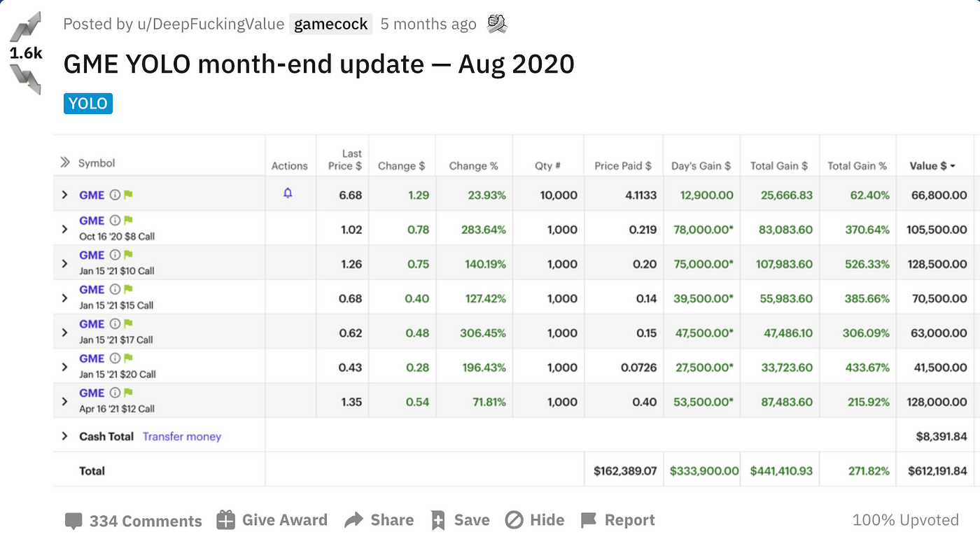
Task: Click the Day's Gain $ column header
Action: click(701, 166)
